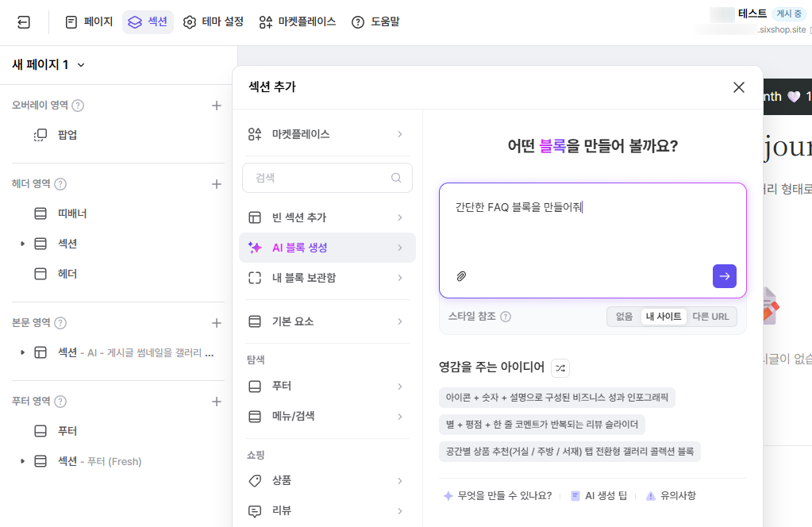Image resolution: width=812 pixels, height=527 pixels.
Task: Open 테마 설정 settings
Action: 214,21
